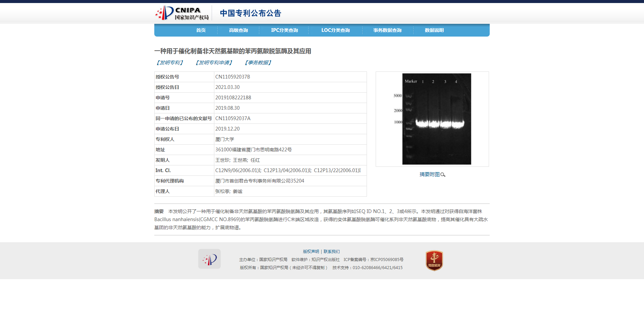644x309 pixels.
Task: Click the gel electrophoresis abstract image
Action: (x=436, y=119)
